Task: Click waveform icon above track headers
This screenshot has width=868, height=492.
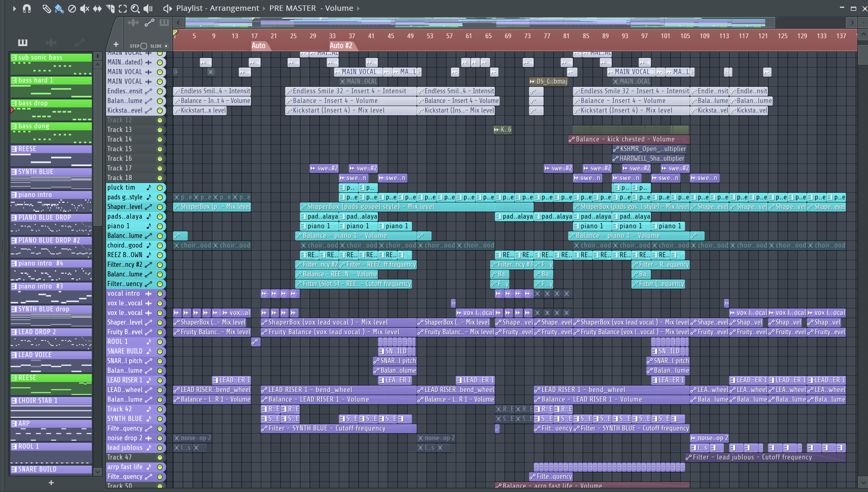Action: (x=133, y=23)
